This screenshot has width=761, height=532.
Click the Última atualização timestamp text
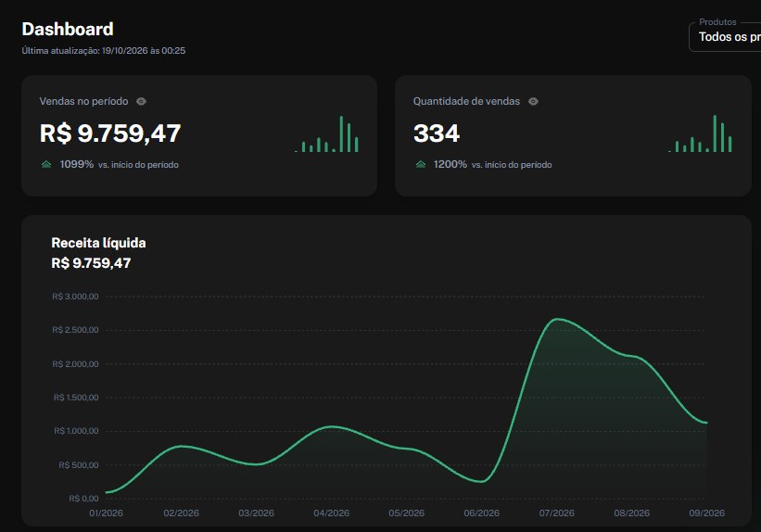[104, 50]
